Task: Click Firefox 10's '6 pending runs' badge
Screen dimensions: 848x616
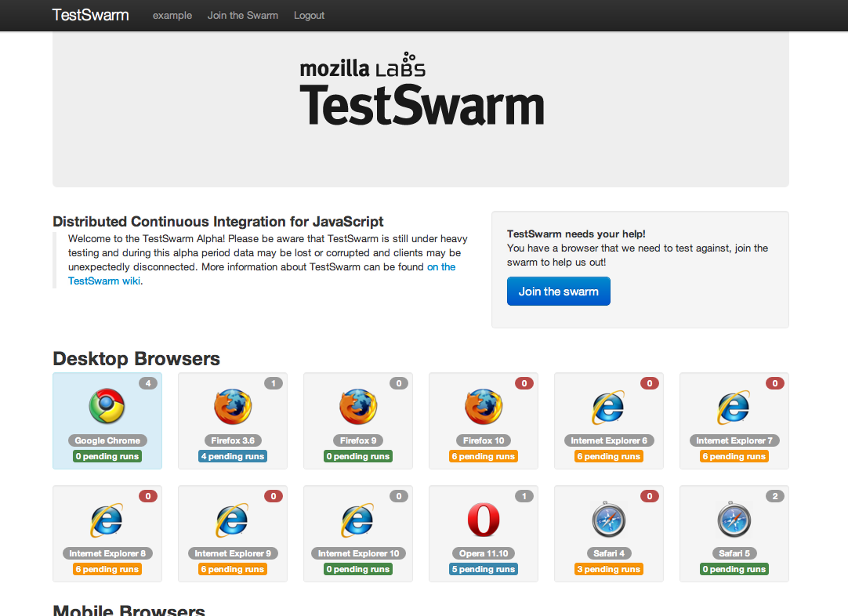Action: pos(484,456)
